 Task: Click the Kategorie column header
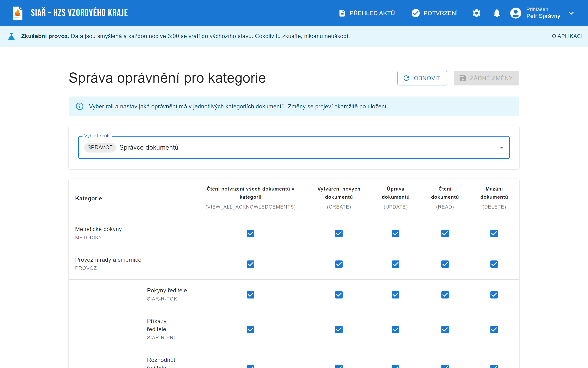point(88,198)
